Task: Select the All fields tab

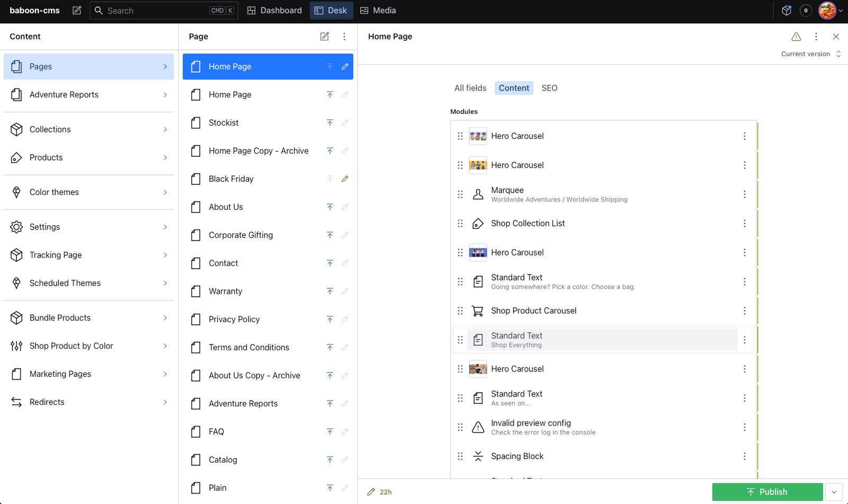Action: tap(470, 88)
